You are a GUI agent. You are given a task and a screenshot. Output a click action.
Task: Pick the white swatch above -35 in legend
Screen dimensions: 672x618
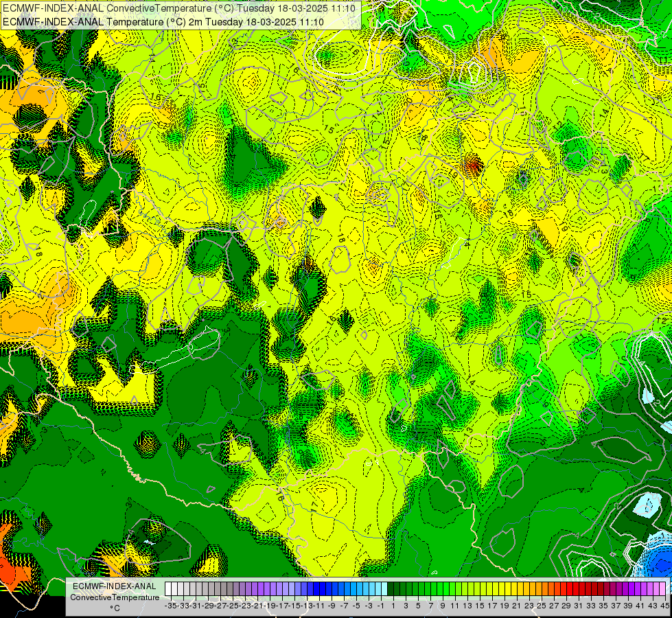(x=168, y=589)
